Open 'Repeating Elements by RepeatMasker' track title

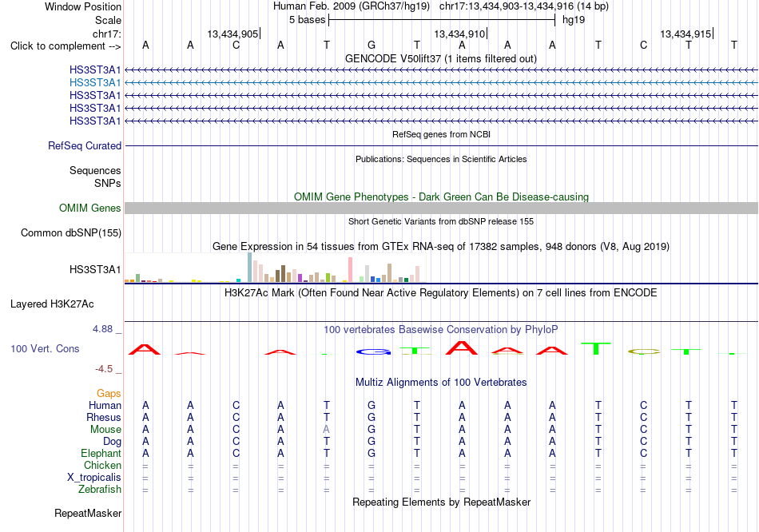point(441,502)
